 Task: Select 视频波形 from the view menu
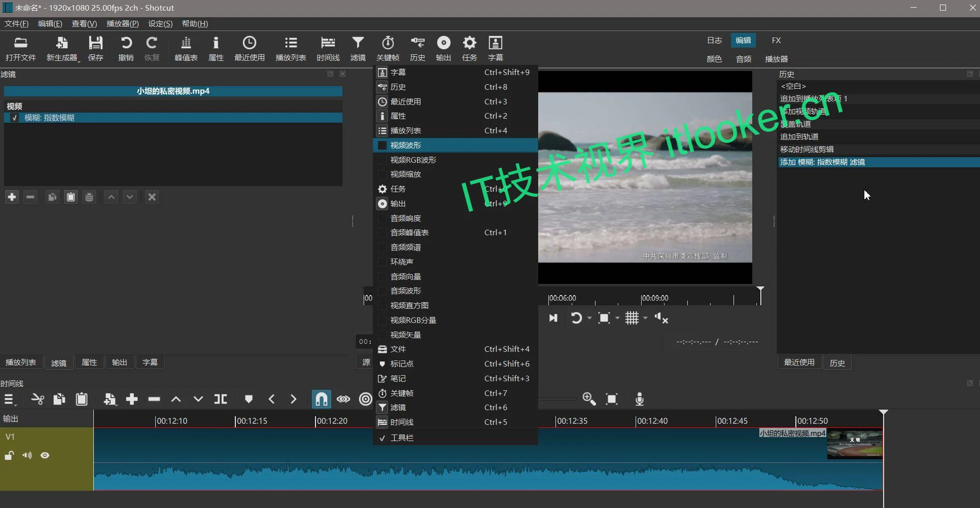click(x=406, y=145)
